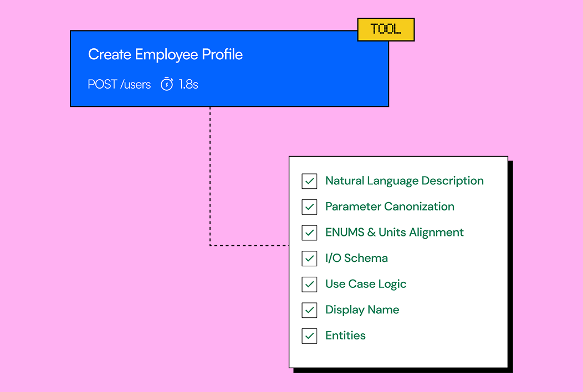Click the Display Name label
The width and height of the screenshot is (583, 392).
click(362, 310)
